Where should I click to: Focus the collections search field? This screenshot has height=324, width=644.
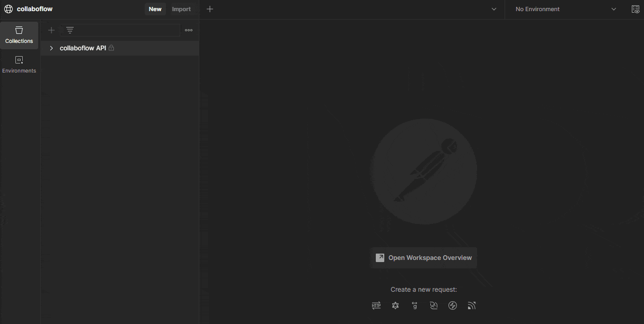[120, 30]
